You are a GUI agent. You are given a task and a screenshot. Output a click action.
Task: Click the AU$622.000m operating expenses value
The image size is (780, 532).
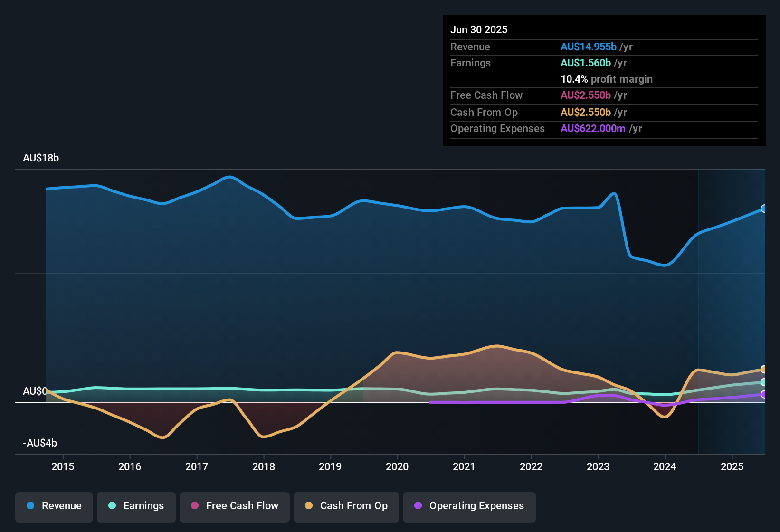pyautogui.click(x=592, y=128)
